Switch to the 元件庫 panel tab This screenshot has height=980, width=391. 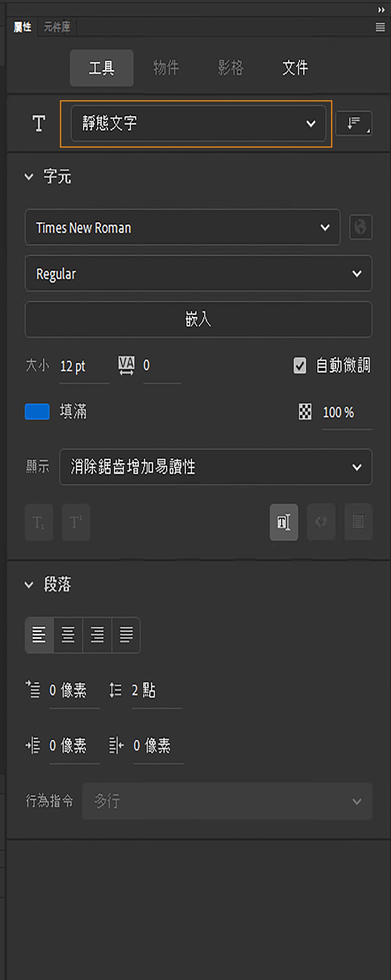(57, 27)
